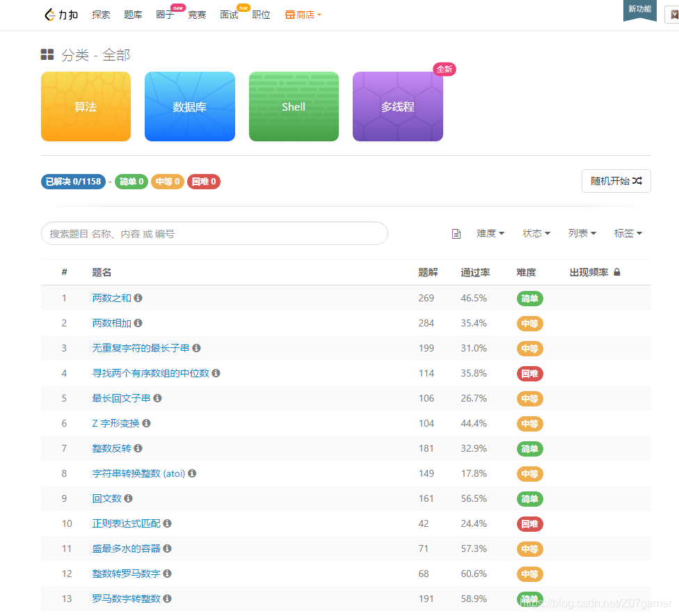This screenshot has height=616, width=679.
Task: Open the 难度 filter dropdown
Action: 490,232
